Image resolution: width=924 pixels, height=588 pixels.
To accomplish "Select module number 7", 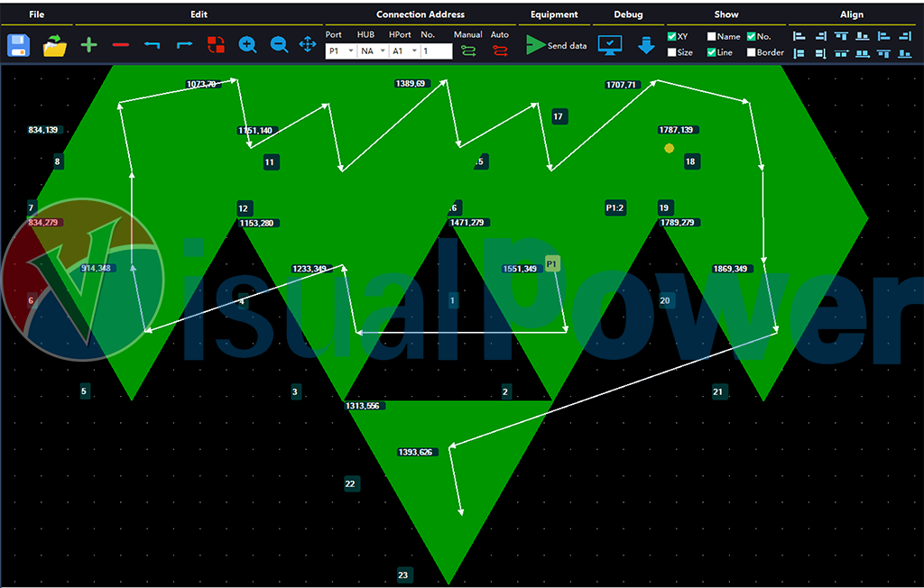I will 32,208.
